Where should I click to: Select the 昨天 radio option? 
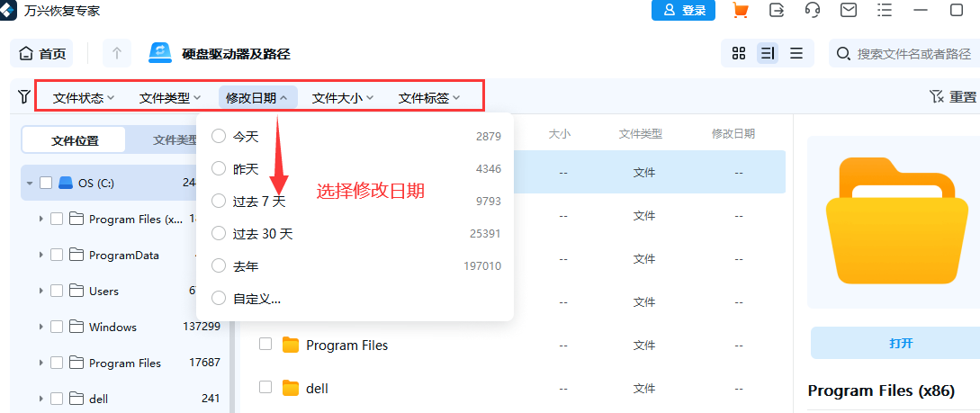(219, 168)
